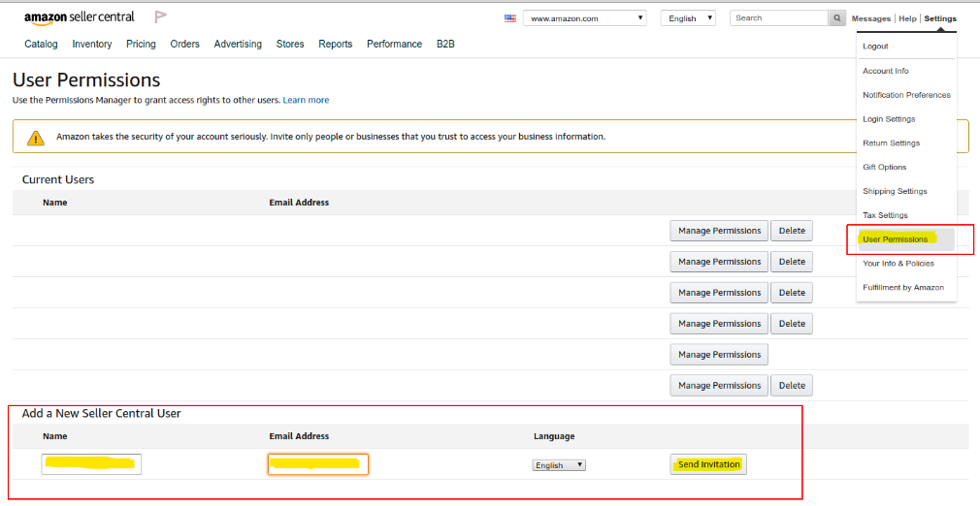The width and height of the screenshot is (980, 506).
Task: Click the gray flag icon beside logo
Action: pyautogui.click(x=161, y=17)
